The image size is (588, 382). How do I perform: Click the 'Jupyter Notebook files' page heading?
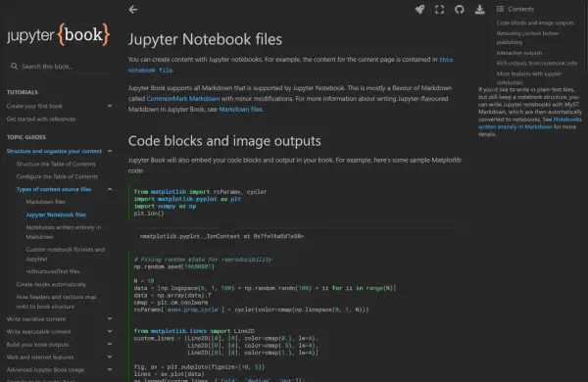coord(205,39)
